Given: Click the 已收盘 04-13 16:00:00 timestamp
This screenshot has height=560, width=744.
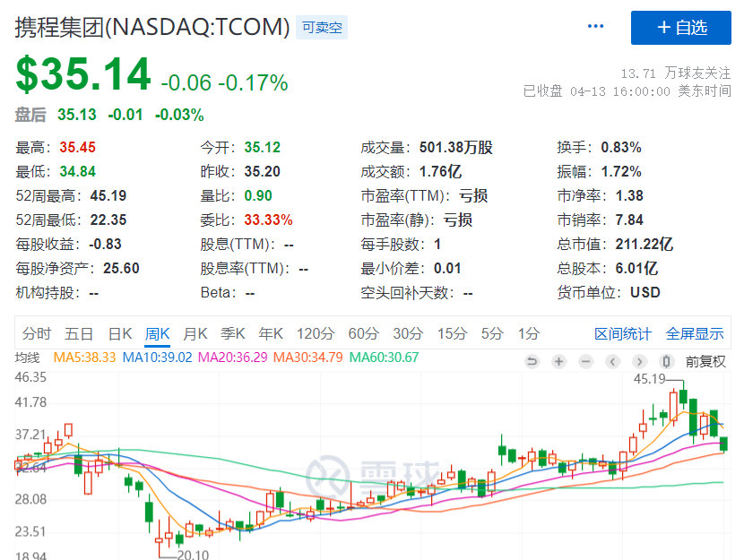Looking at the screenshot, I should tap(627, 90).
